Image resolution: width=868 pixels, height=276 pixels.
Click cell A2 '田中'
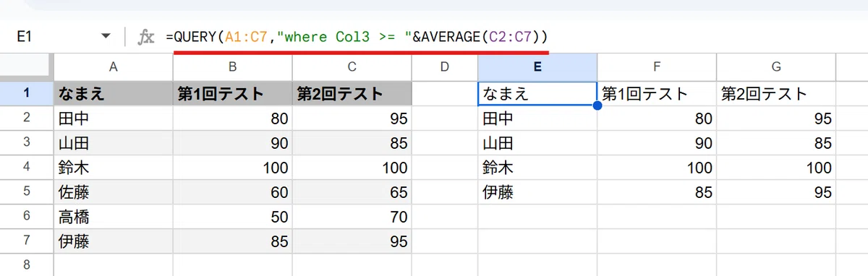pyautogui.click(x=113, y=118)
